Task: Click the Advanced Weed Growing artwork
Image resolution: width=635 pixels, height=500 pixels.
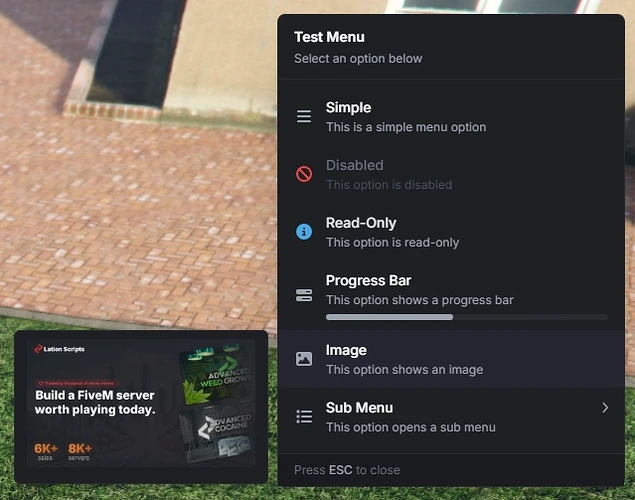Action: click(x=217, y=374)
